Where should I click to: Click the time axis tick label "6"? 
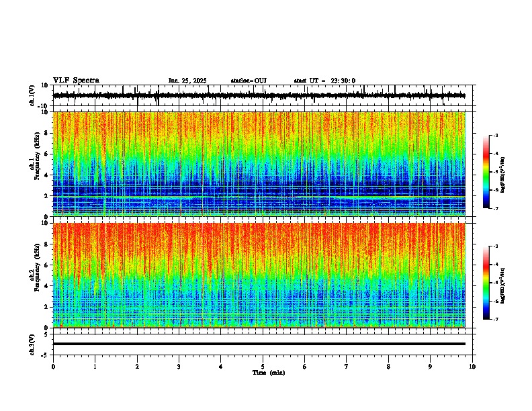click(x=304, y=367)
